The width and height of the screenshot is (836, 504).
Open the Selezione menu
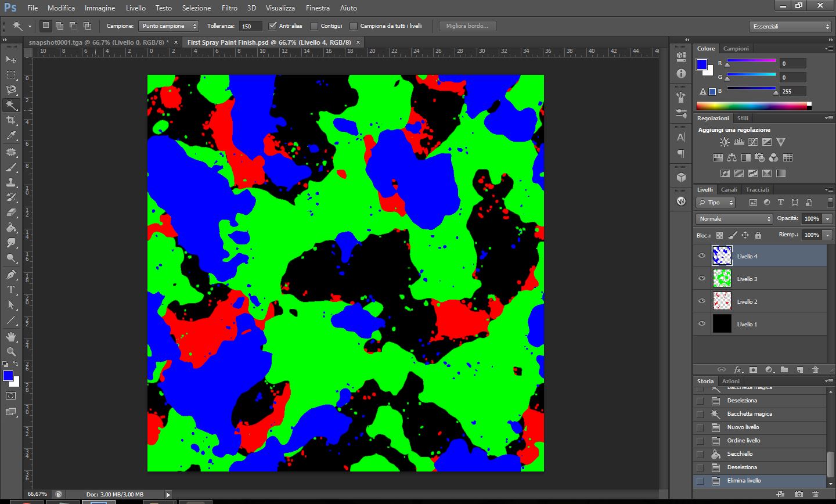[x=197, y=8]
